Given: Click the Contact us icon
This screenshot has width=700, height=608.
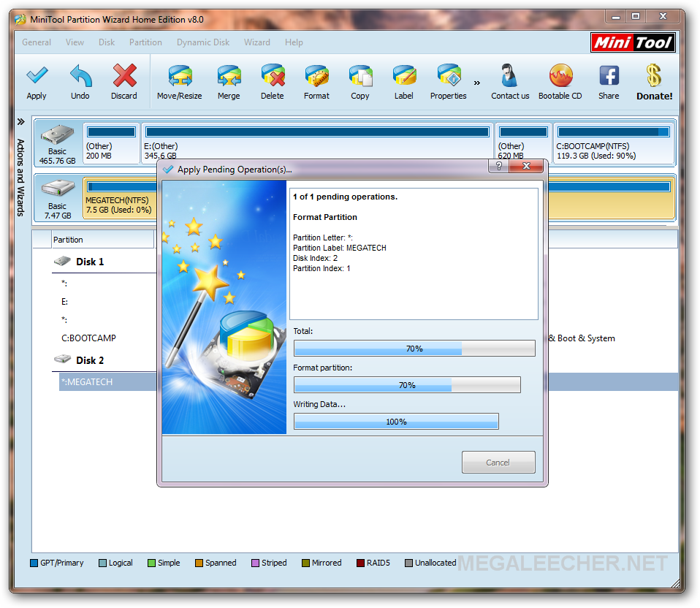Looking at the screenshot, I should [x=509, y=75].
